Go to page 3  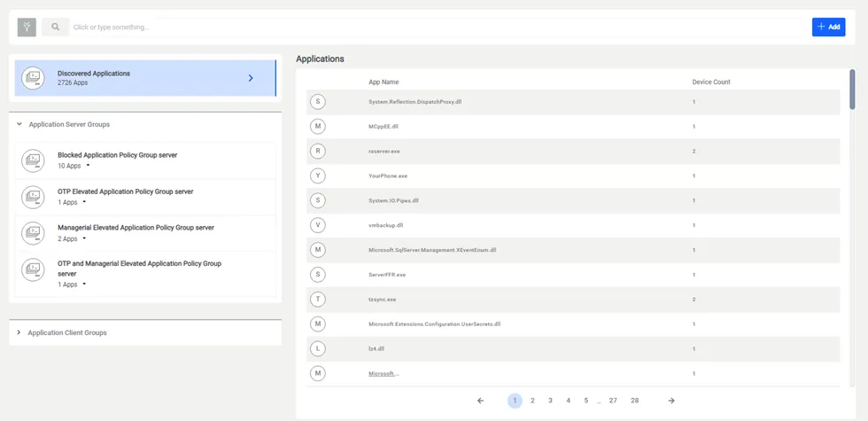click(550, 401)
